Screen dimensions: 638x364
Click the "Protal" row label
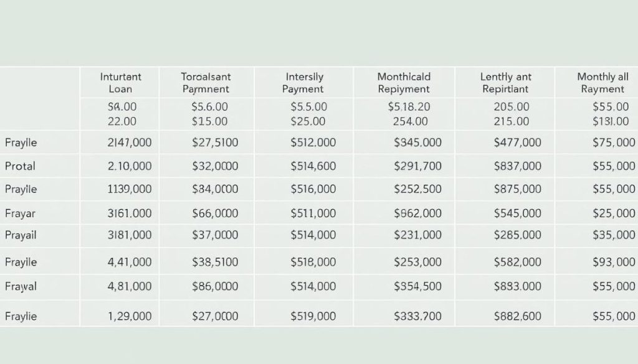pyautogui.click(x=20, y=166)
